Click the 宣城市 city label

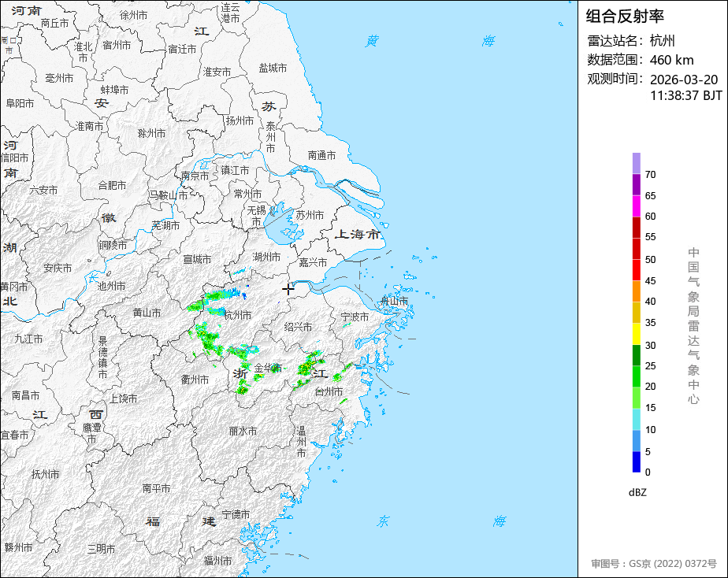coord(197,259)
